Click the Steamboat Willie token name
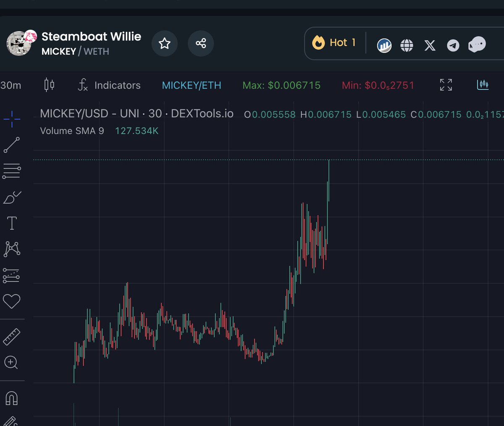The image size is (504, 426). [91, 37]
